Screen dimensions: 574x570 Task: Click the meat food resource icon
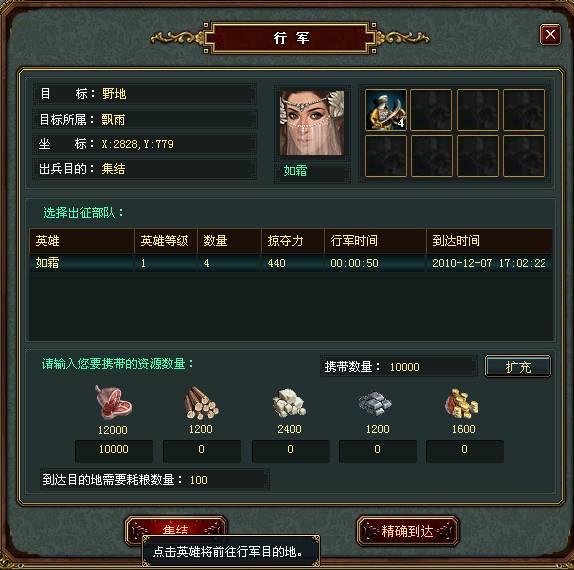point(113,402)
